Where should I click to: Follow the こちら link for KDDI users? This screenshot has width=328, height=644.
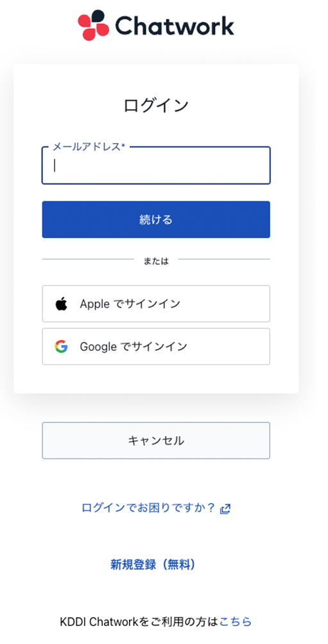(x=236, y=622)
